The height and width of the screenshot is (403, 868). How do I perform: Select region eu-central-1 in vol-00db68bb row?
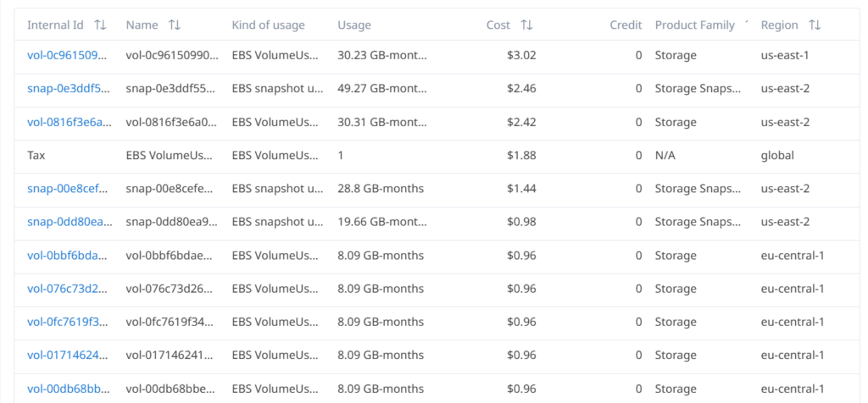pos(793,389)
